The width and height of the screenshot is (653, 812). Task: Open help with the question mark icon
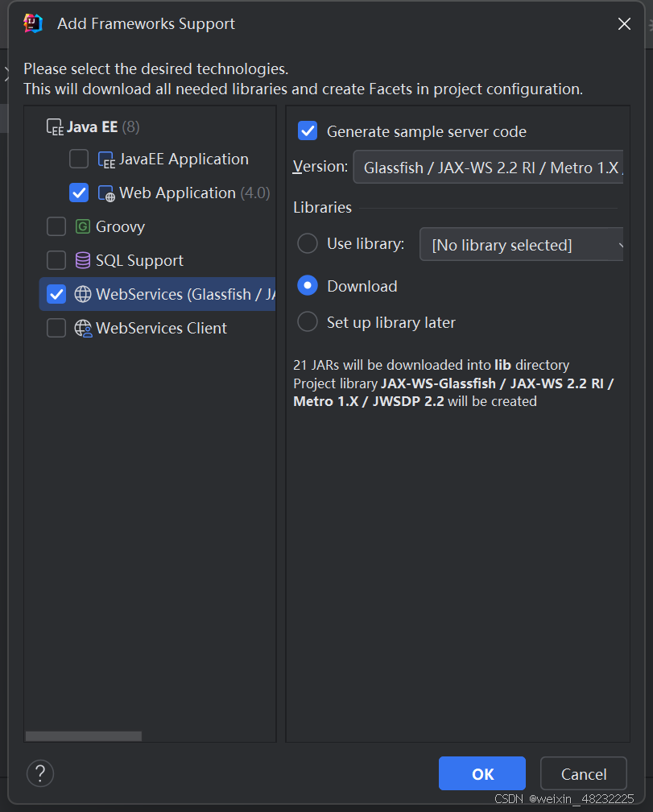pos(40,773)
